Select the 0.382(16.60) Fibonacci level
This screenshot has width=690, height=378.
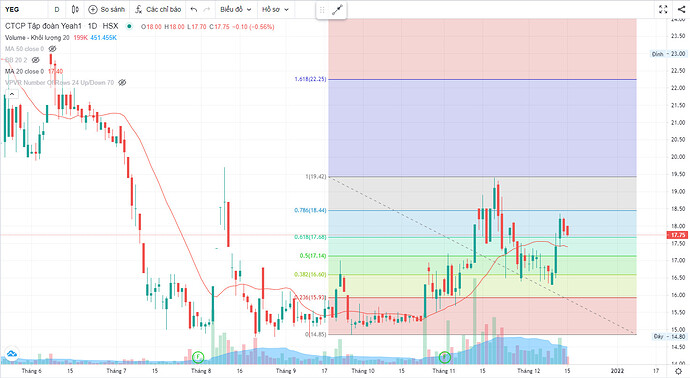(310, 275)
